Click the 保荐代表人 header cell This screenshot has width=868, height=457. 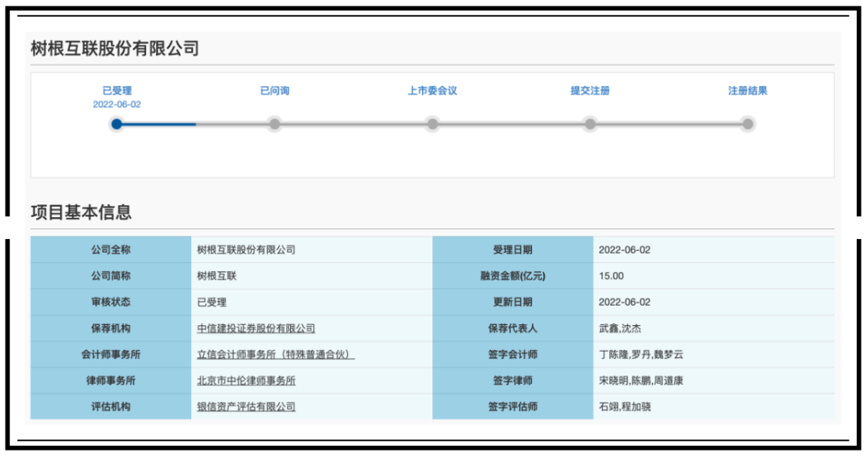[x=513, y=328]
